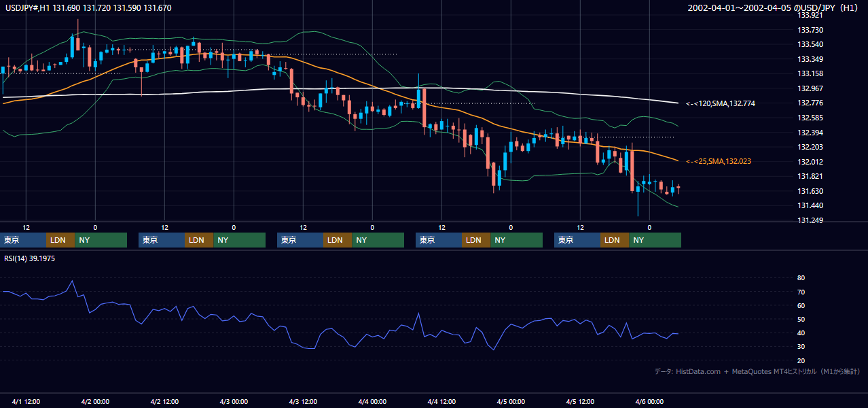Click the RSI scale value 40
This screenshot has width=868, height=408.
(x=801, y=333)
